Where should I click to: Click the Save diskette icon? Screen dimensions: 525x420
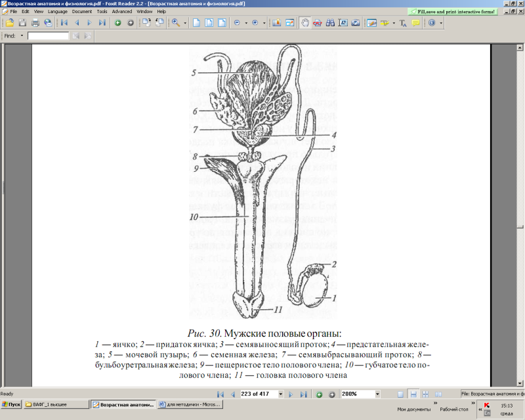pos(22,22)
